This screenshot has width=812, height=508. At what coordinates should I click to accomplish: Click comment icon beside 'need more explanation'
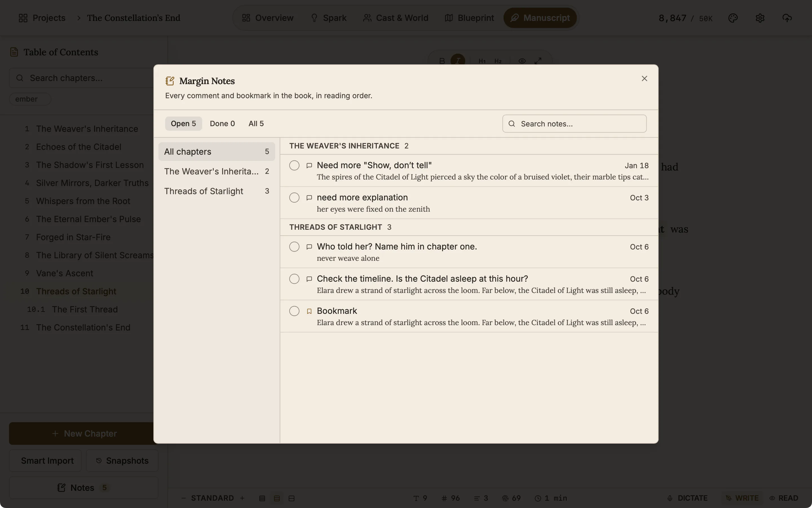309,198
